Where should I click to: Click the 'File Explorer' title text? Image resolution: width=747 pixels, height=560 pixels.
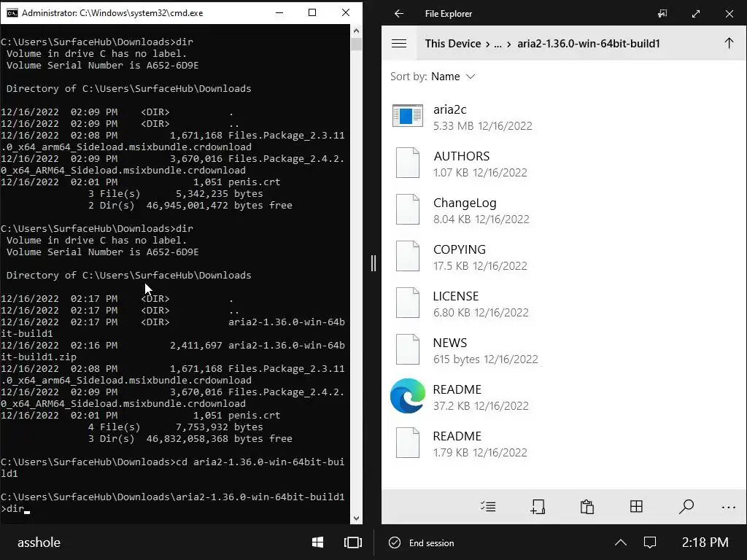pyautogui.click(x=449, y=14)
